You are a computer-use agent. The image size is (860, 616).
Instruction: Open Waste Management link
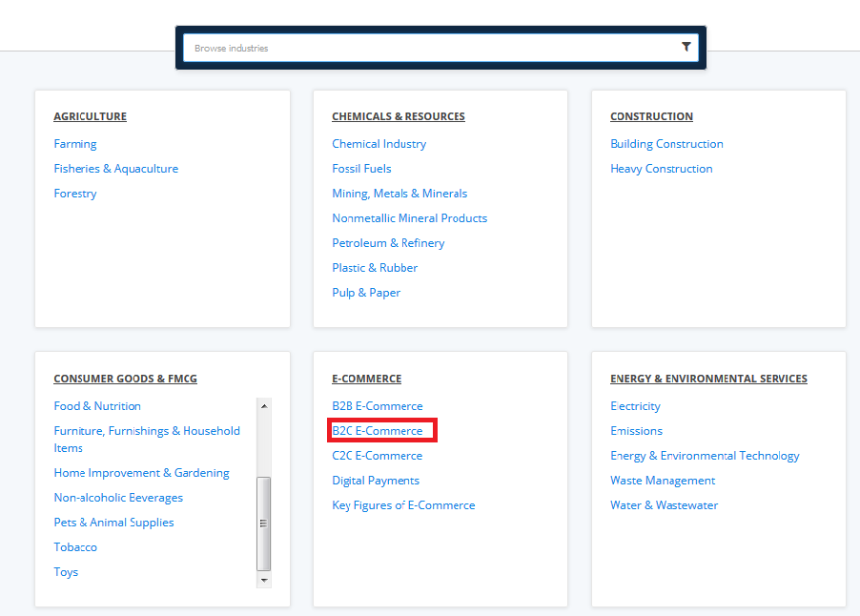click(x=663, y=481)
